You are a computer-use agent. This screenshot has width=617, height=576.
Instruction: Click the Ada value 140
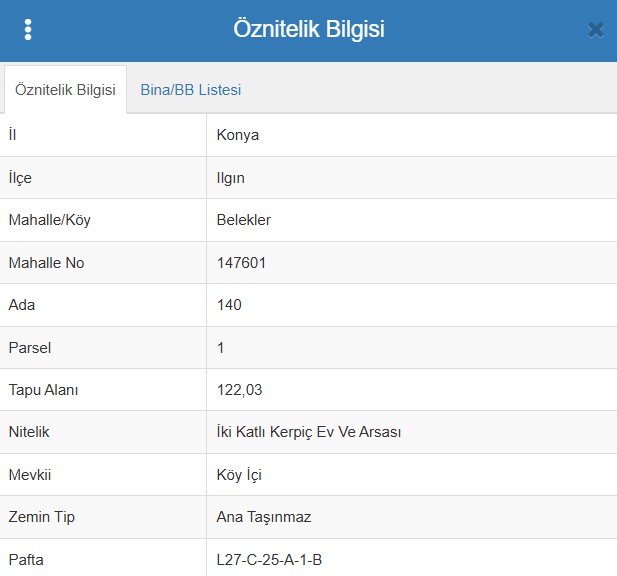229,305
